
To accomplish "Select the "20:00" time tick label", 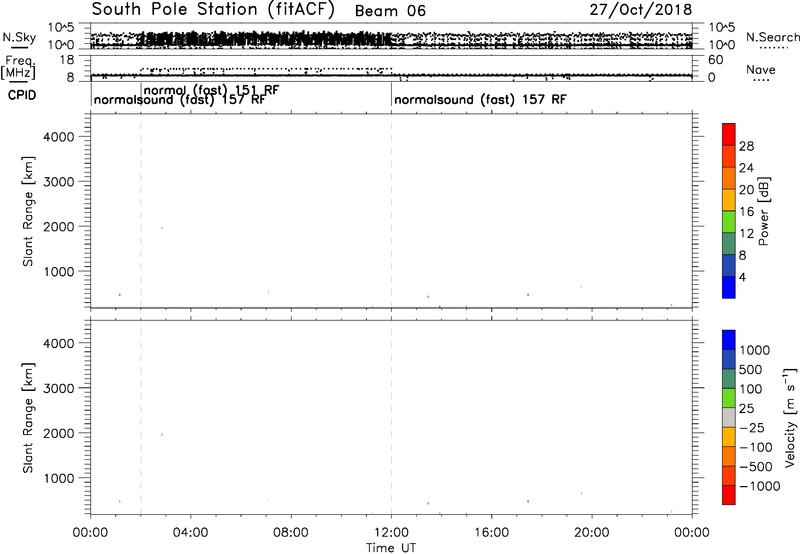I will click(592, 533).
